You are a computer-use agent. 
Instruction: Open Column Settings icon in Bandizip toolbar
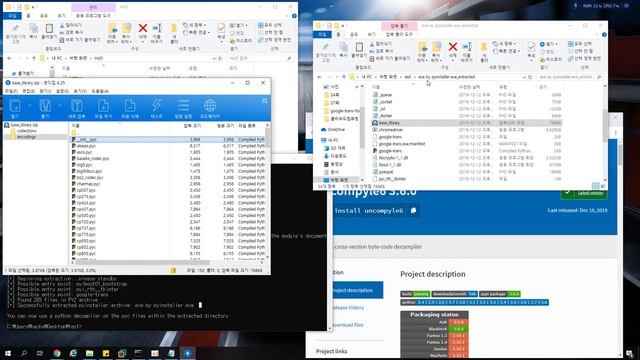coord(183,106)
